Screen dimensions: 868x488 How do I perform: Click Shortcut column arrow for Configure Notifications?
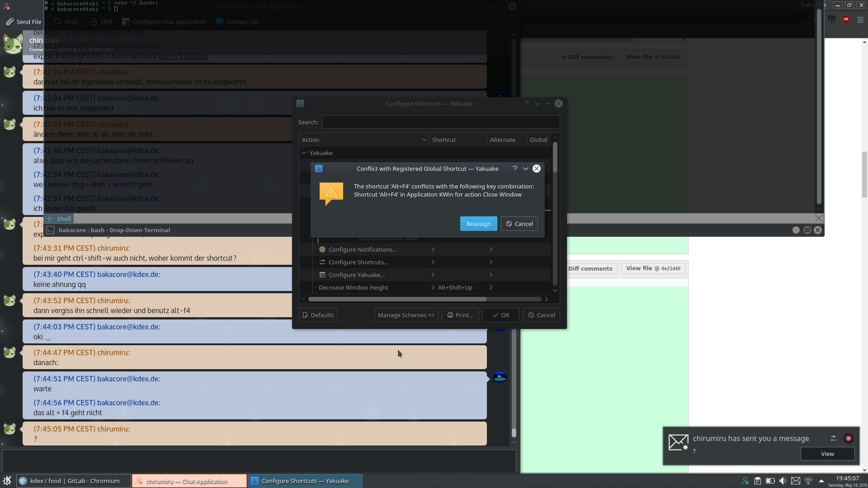point(433,249)
